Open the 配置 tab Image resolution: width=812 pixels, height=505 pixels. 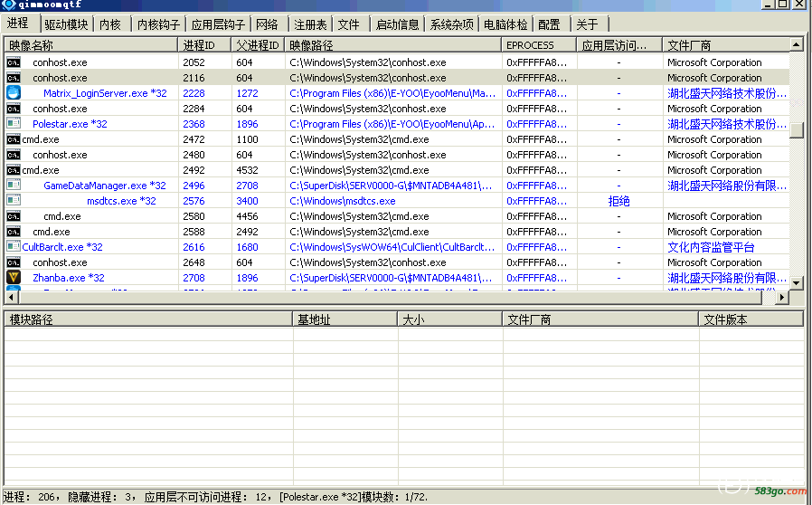[549, 24]
